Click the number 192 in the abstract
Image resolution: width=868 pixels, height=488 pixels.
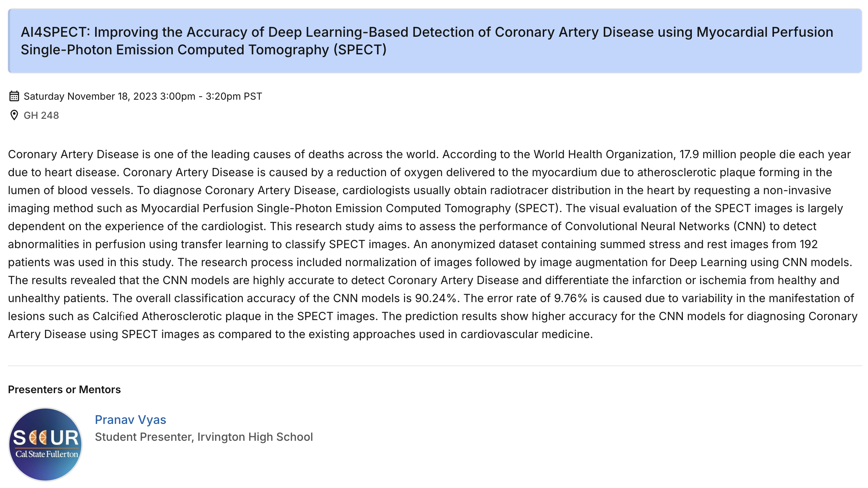(x=808, y=244)
